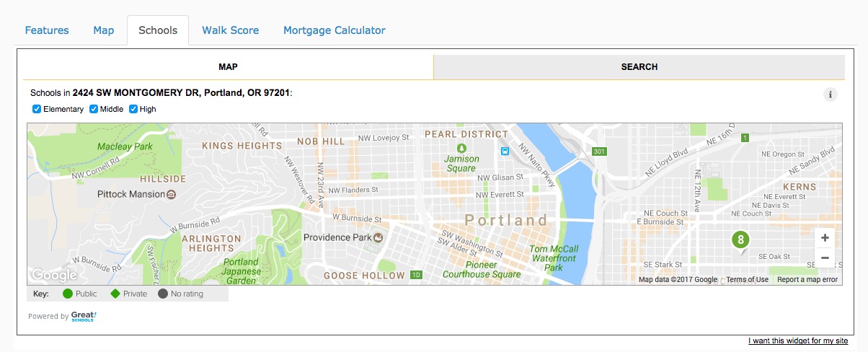Open the info icon for schools widget
The image size is (868, 352).
click(831, 94)
